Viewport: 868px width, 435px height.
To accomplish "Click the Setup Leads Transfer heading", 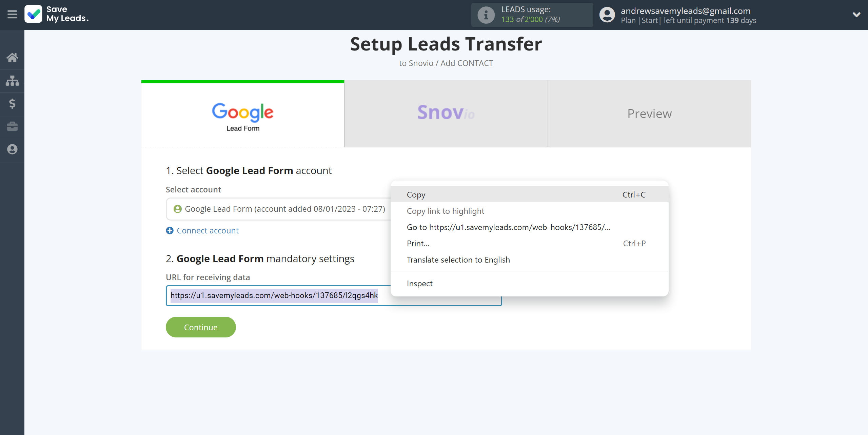I will 446,44.
